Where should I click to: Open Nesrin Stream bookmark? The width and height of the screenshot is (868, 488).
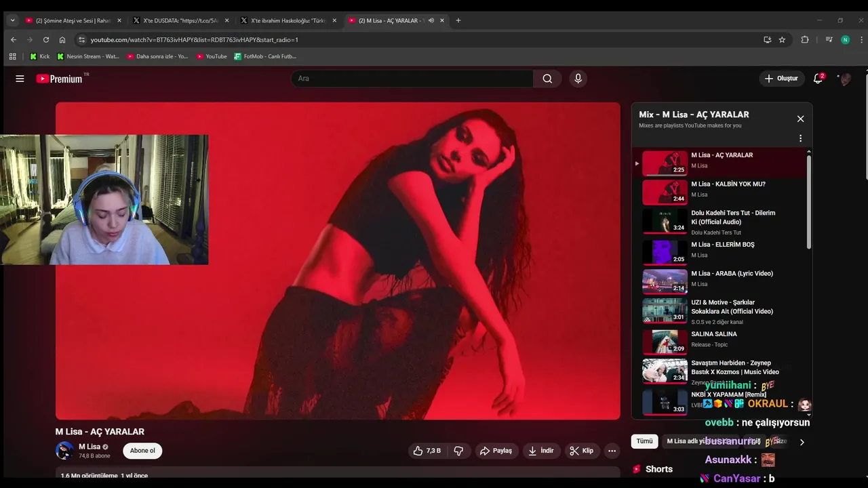[88, 56]
